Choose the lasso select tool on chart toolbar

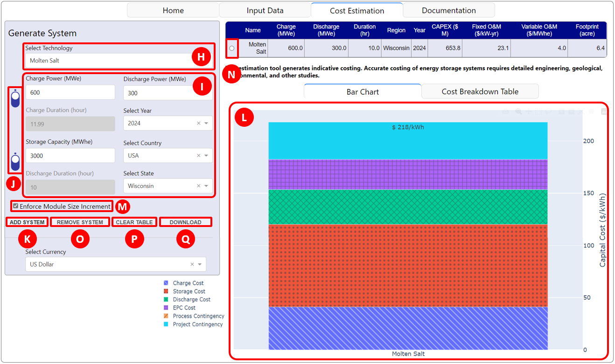click(x=548, y=112)
